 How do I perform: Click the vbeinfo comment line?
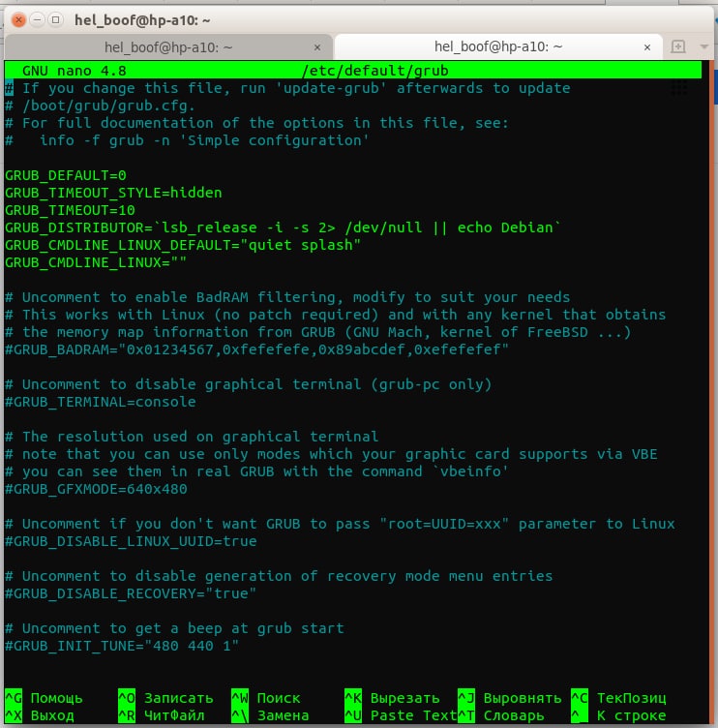click(x=256, y=471)
